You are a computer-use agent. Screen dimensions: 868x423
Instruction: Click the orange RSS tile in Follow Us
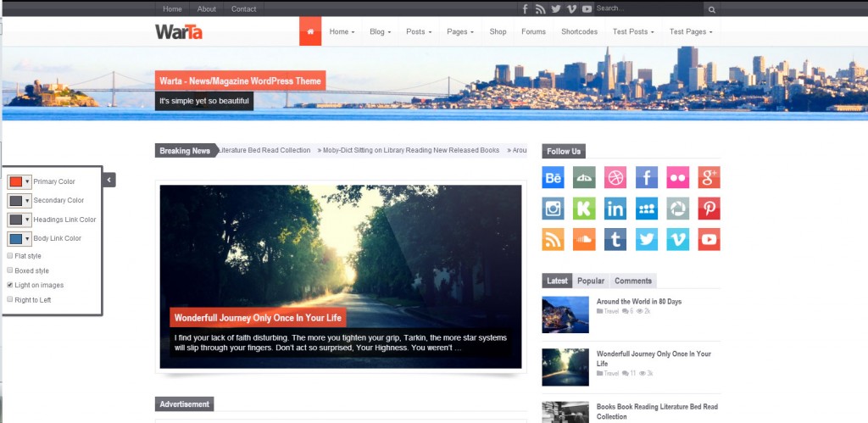553,240
